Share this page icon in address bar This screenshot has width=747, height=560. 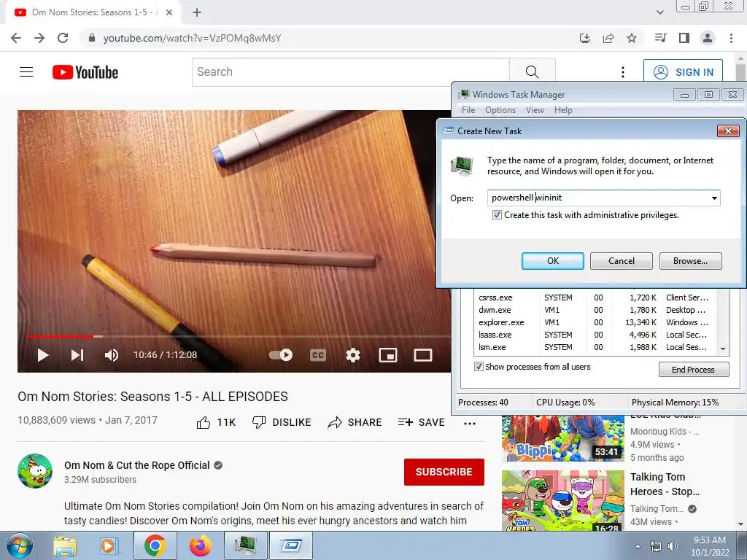[608, 38]
